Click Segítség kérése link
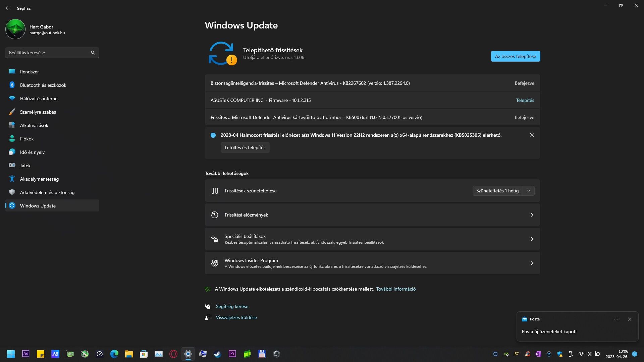644x362 pixels. point(232,306)
